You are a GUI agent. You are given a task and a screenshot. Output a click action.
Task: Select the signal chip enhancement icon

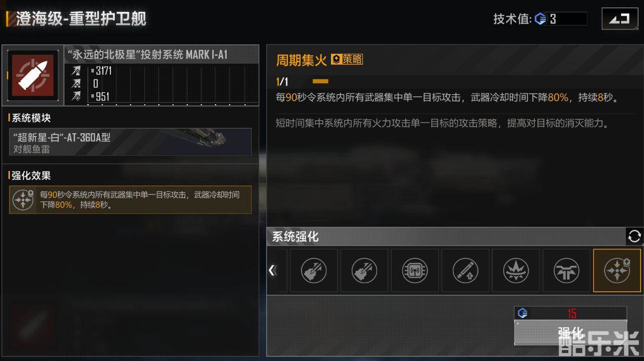(414, 271)
